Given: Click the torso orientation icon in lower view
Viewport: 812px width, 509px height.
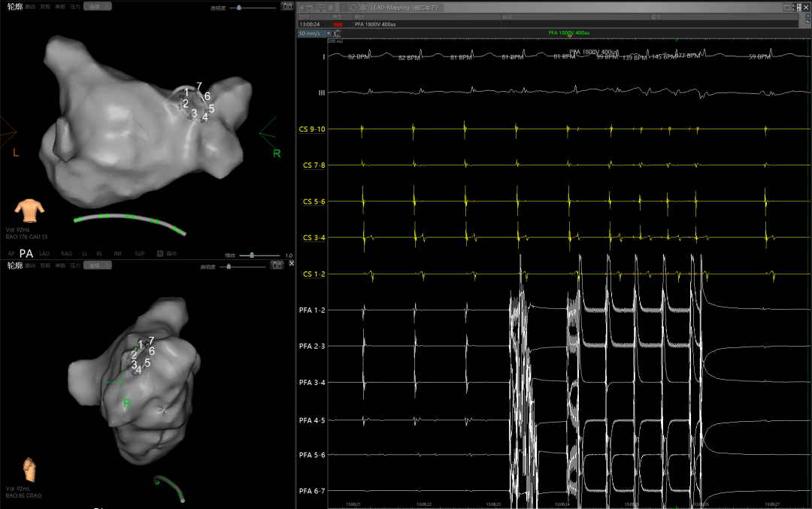Looking at the screenshot, I should tap(29, 468).
